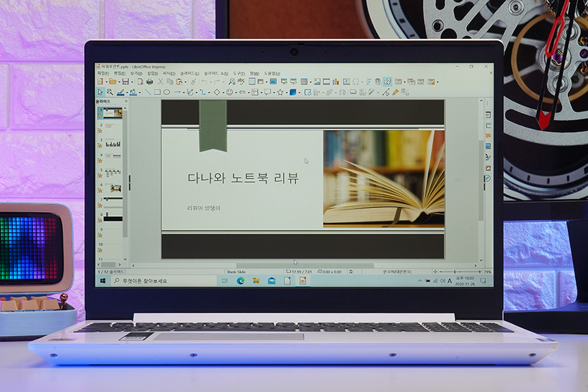
Task: Select the Star shapes tool
Action: tap(280, 92)
